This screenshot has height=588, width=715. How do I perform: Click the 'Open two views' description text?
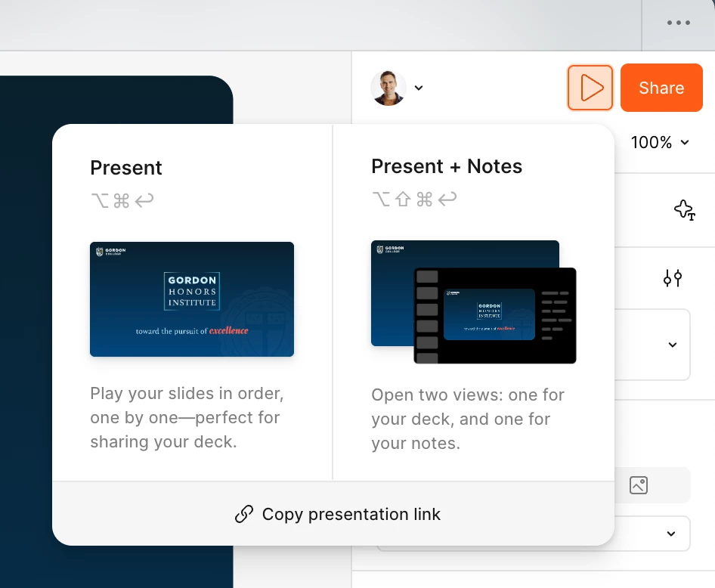[468, 419]
